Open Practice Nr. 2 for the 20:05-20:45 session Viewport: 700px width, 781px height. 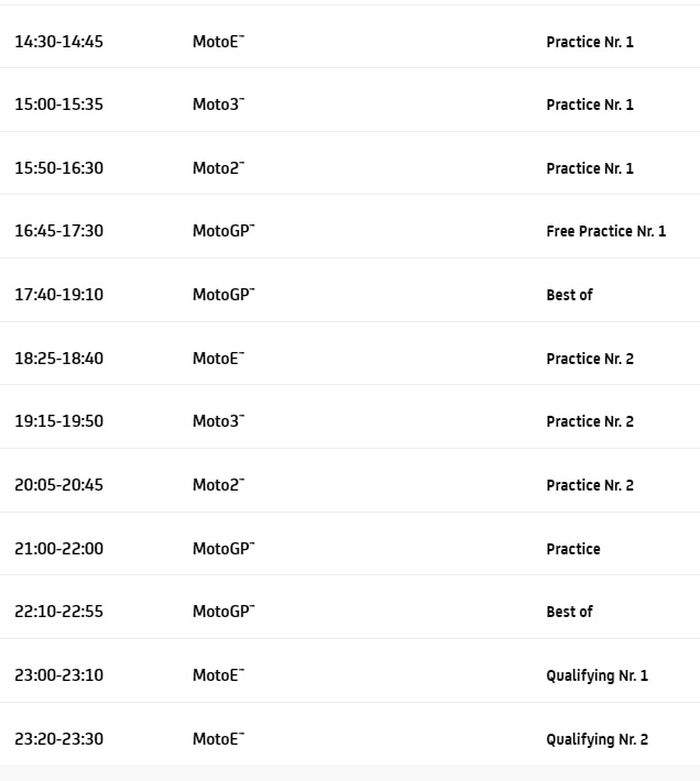(589, 485)
